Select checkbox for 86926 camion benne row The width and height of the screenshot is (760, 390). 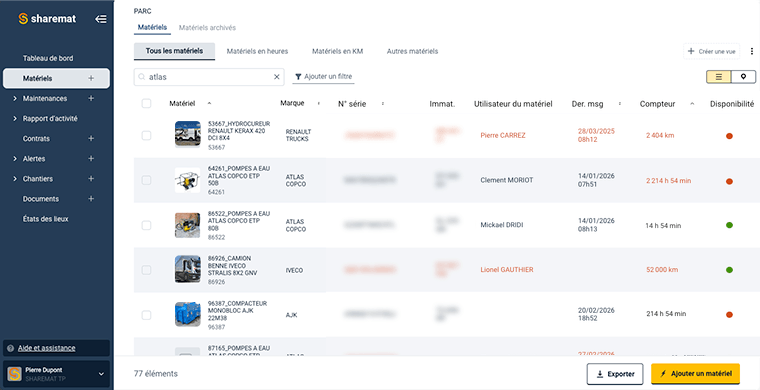146,270
